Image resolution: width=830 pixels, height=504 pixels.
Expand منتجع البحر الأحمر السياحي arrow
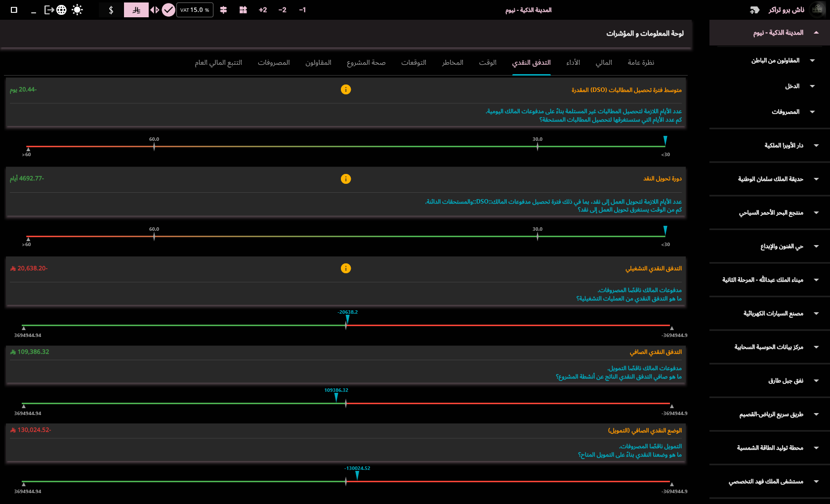816,212
